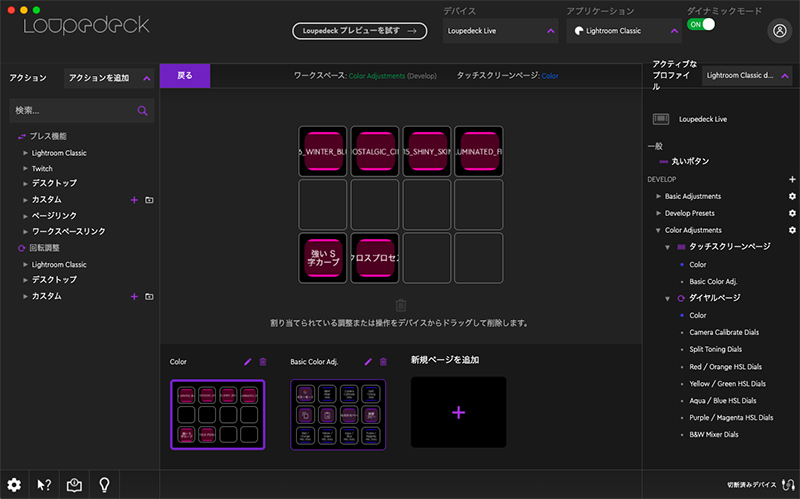The image size is (800, 499).
Task: Click Loupedeck プレビューを試す button
Action: 360,31
